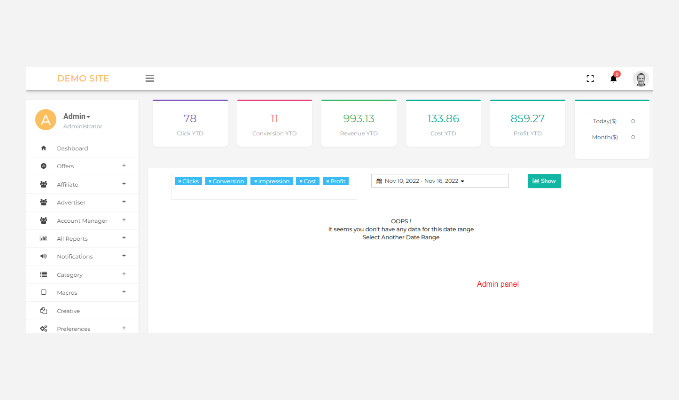Expand the Affiliate submenu arrow
Image resolution: width=679 pixels, height=400 pixels.
pos(124,184)
